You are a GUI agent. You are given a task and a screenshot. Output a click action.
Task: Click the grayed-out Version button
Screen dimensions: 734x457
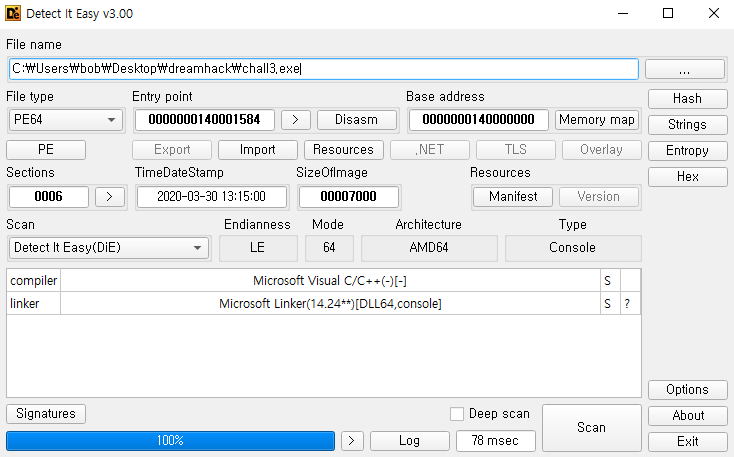[599, 197]
